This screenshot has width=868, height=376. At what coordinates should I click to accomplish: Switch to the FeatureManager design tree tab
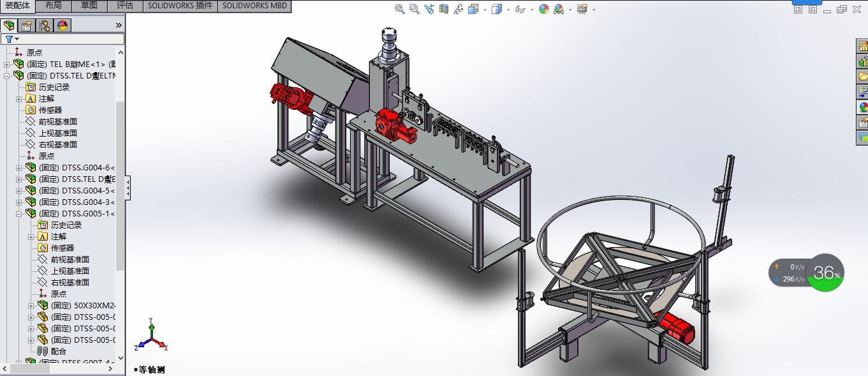(x=10, y=26)
